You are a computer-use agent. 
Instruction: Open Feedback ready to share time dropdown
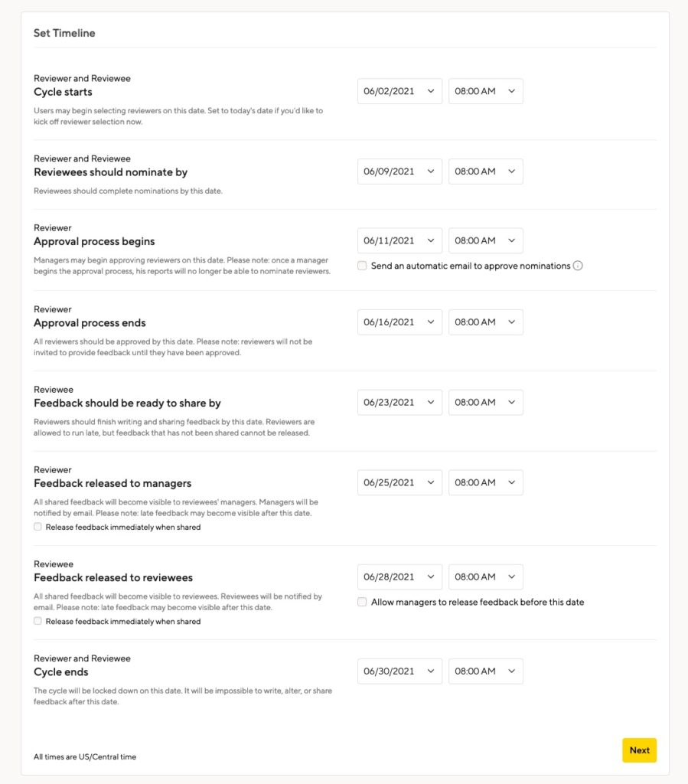pyautogui.click(x=486, y=403)
